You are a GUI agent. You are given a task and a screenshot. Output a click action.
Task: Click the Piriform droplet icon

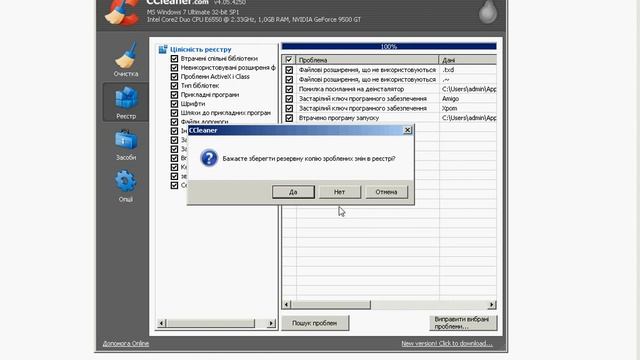pos(488,11)
